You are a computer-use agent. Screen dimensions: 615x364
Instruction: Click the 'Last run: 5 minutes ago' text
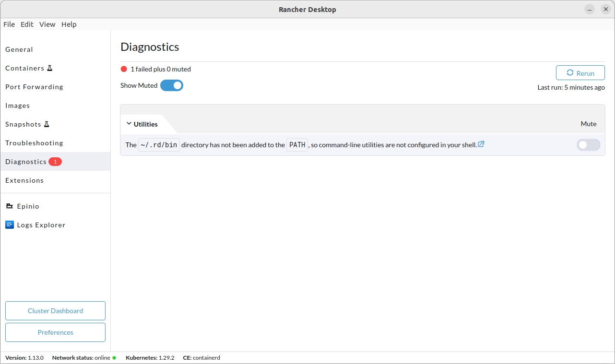pos(571,87)
